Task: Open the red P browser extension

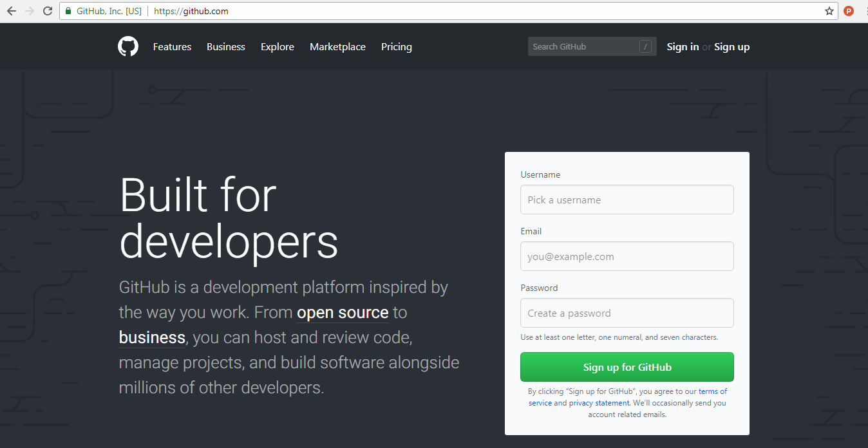Action: tap(849, 11)
